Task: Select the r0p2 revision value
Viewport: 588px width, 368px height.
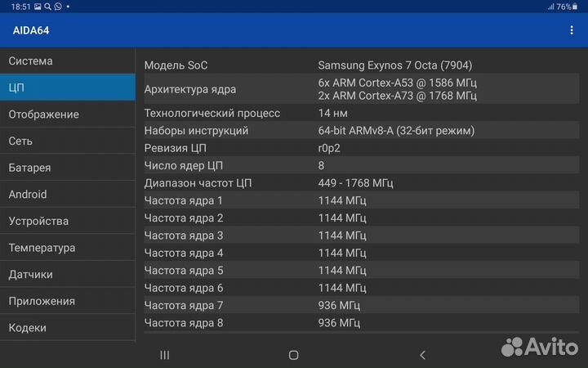Action: pyautogui.click(x=329, y=148)
